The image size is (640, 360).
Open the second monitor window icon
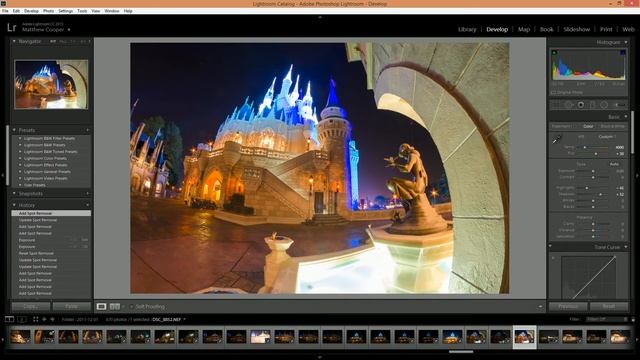pos(22,319)
